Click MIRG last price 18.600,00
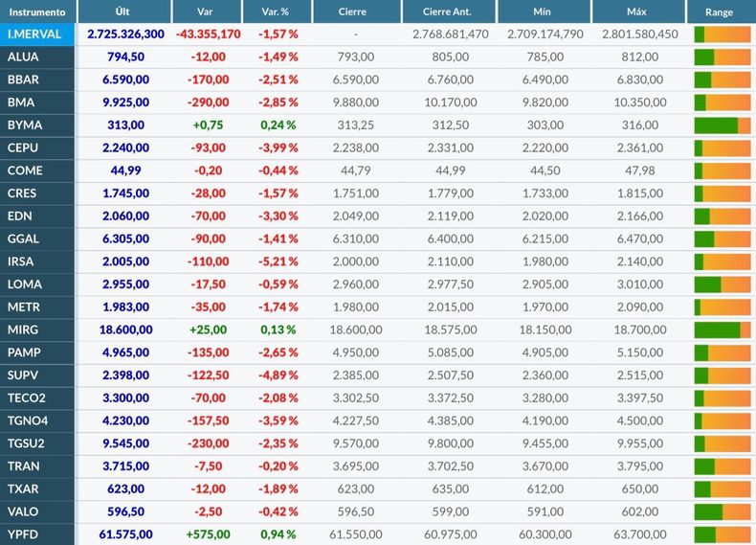This screenshot has width=756, height=545. click(125, 329)
